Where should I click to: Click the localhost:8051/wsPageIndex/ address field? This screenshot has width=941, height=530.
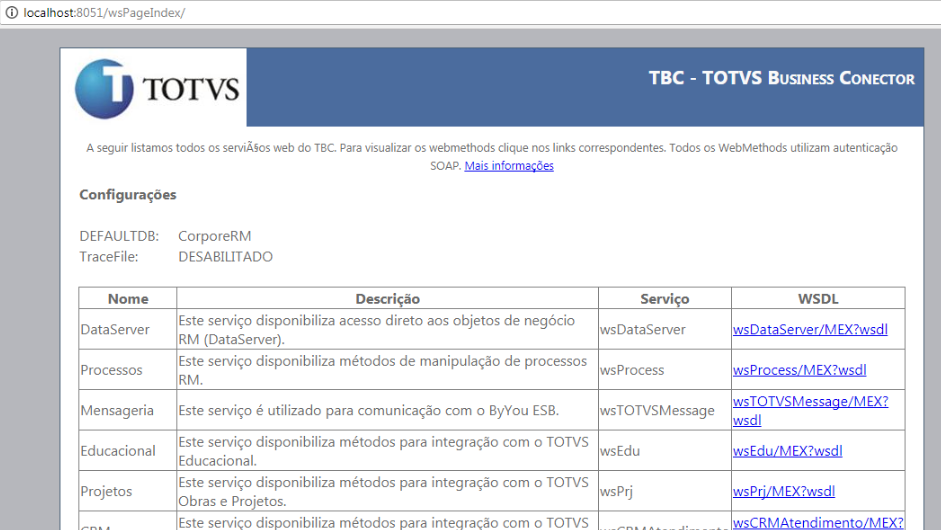click(x=104, y=13)
